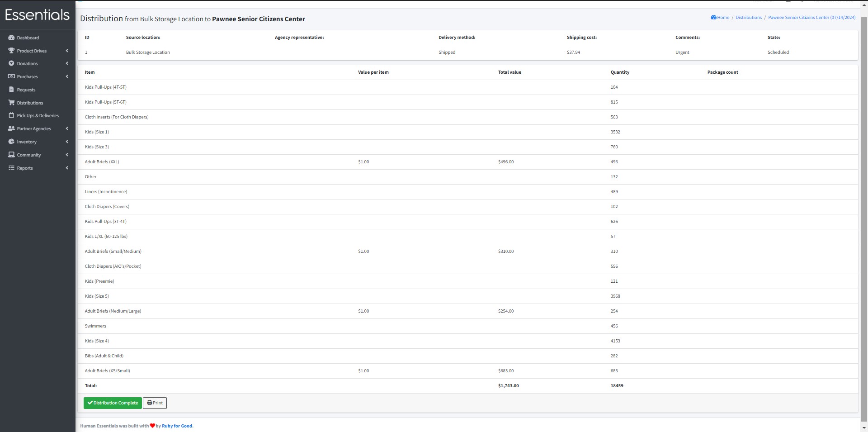Click the Partner Agencies people icon

click(x=11, y=128)
